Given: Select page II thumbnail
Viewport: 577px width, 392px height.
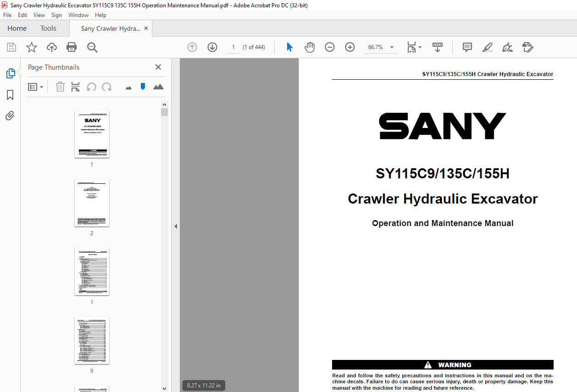Looking at the screenshot, I should pyautogui.click(x=92, y=341).
